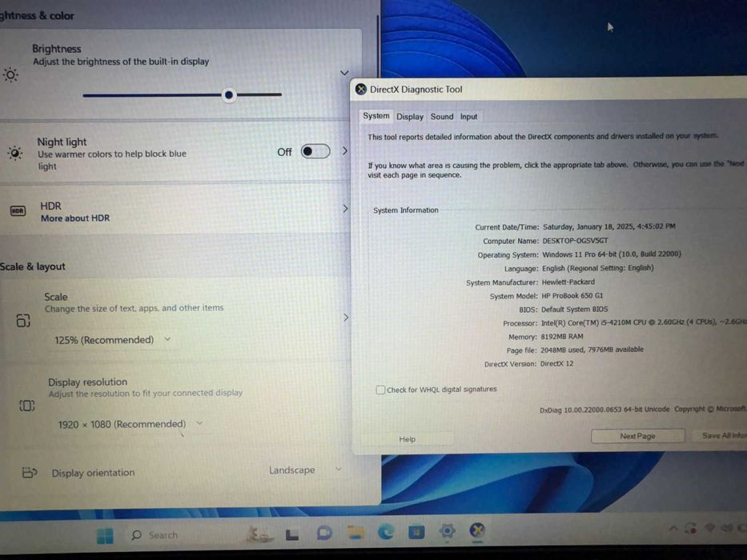Click the Brightness sun icon
747x560 pixels.
pyautogui.click(x=10, y=74)
